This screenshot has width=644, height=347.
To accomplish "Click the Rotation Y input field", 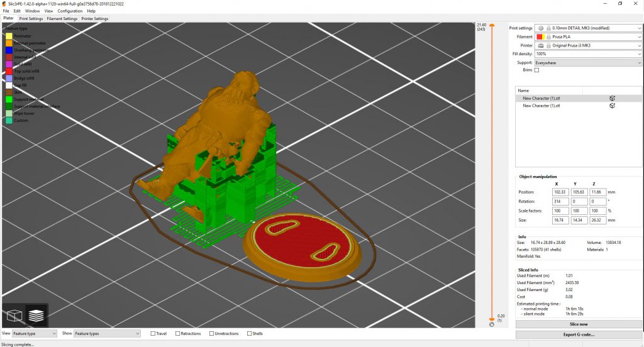I will [579, 202].
